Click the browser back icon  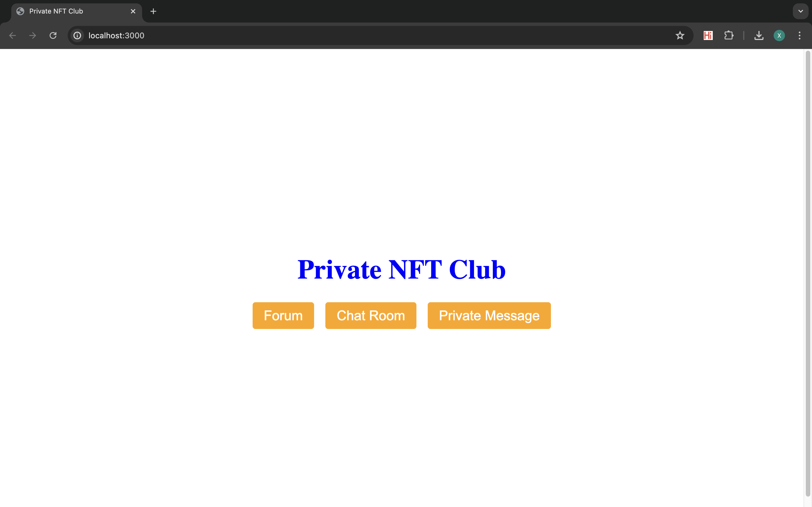tap(12, 35)
